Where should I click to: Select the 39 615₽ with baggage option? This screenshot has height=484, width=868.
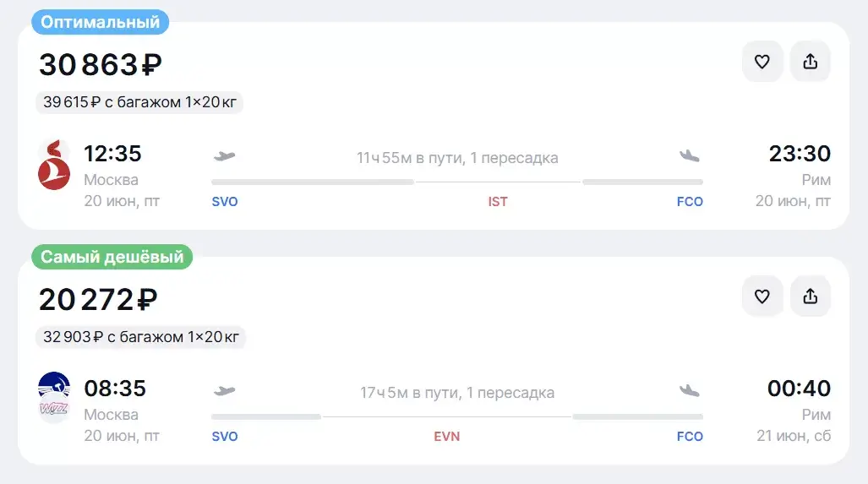point(139,102)
